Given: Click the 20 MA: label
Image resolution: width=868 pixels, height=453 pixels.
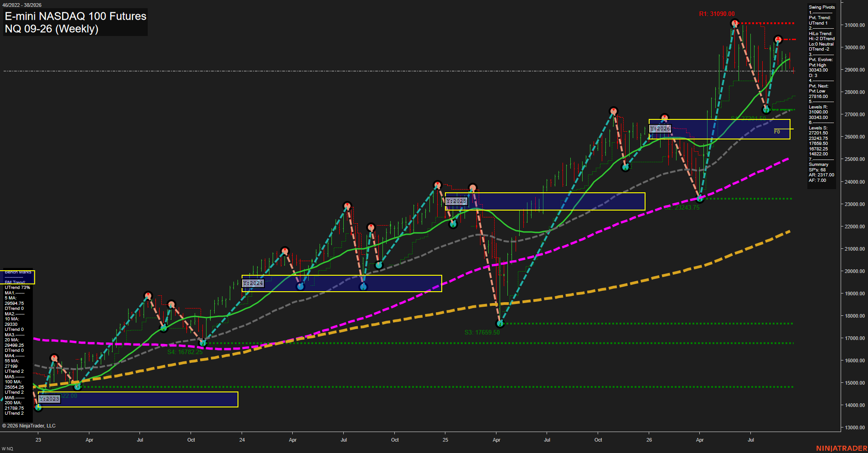Looking at the screenshot, I should click(x=12, y=340).
